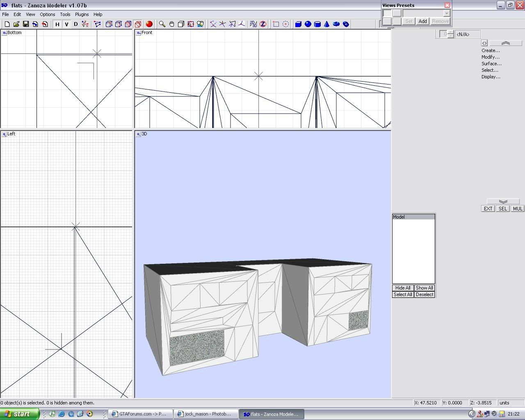Viewport: 525px width, 420px height.
Task: Click the floppy disk save icon
Action: [26, 24]
